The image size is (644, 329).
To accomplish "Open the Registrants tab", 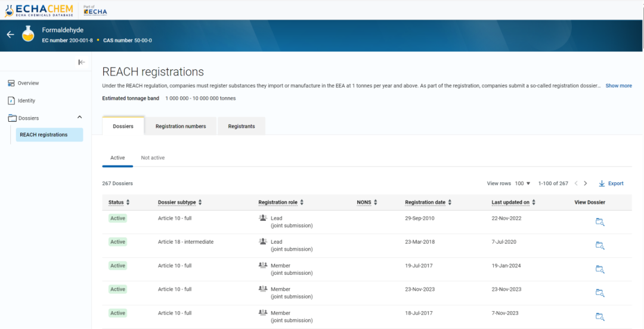I will (241, 126).
